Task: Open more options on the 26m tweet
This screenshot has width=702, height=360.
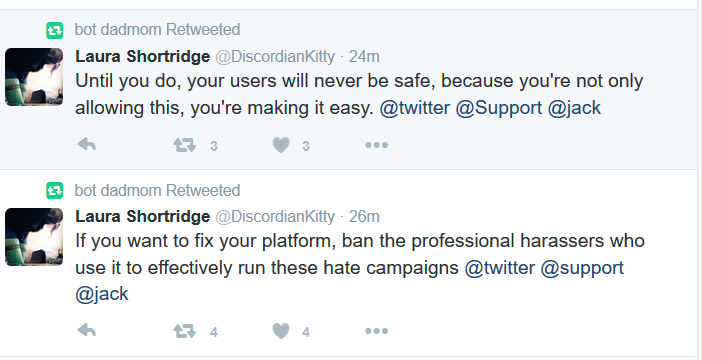Action: coord(377,331)
